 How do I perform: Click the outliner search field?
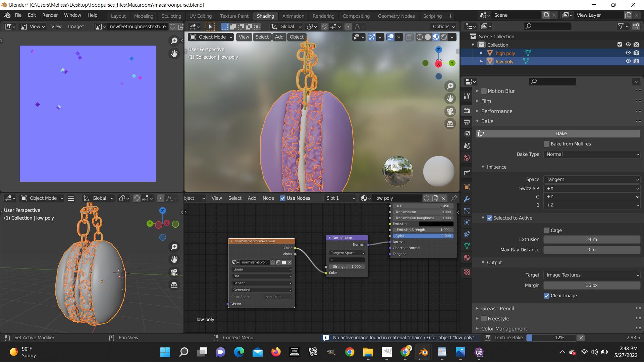pyautogui.click(x=547, y=26)
